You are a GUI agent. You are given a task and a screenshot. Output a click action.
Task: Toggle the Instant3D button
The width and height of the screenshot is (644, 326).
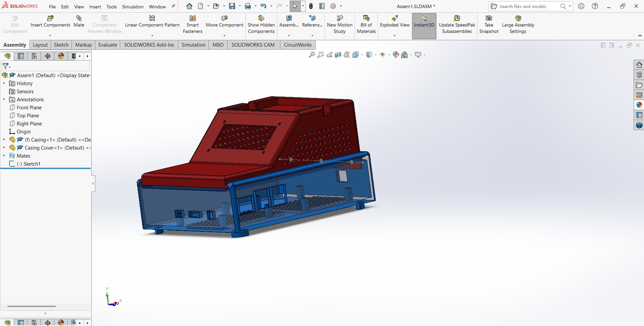(424, 26)
